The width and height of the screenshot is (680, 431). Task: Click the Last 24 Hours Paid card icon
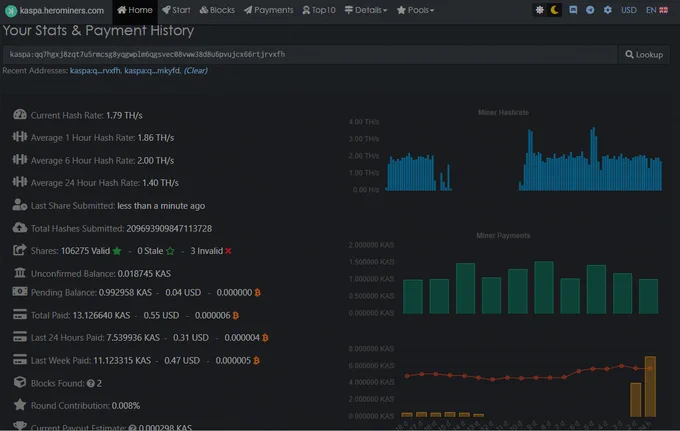tap(20, 336)
